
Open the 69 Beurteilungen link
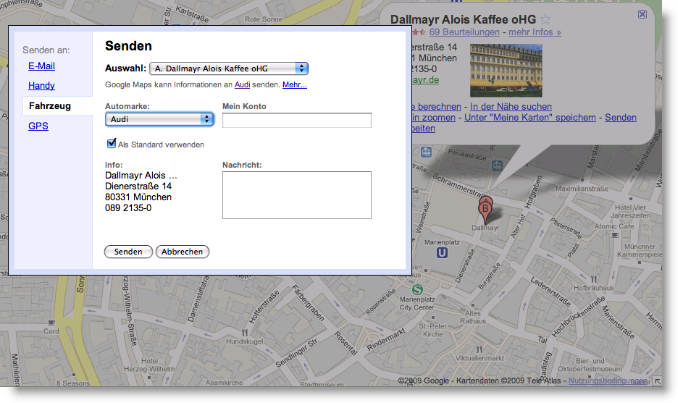[464, 32]
